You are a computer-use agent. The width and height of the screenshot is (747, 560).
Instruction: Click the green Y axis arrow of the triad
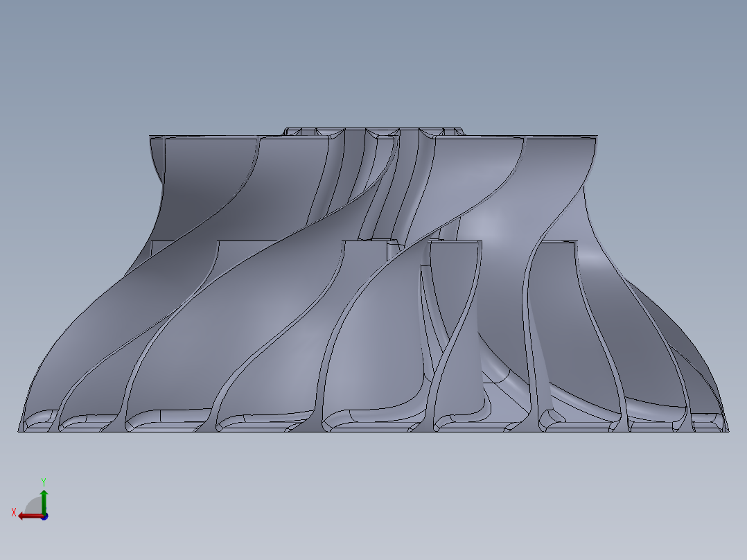tap(44, 501)
